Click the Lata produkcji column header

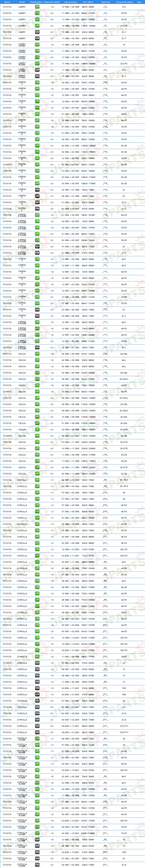(x=70, y=2)
